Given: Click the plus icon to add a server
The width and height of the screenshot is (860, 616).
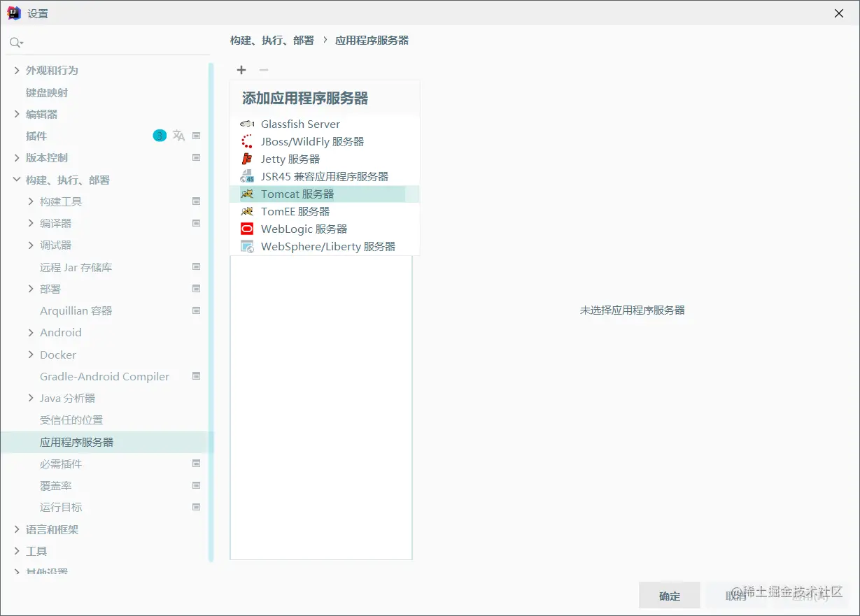Looking at the screenshot, I should [241, 70].
